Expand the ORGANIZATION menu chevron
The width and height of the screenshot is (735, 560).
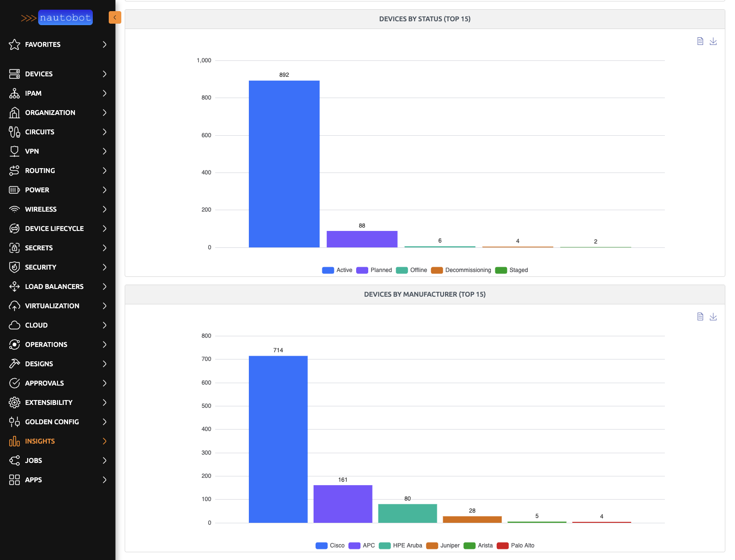tap(104, 113)
